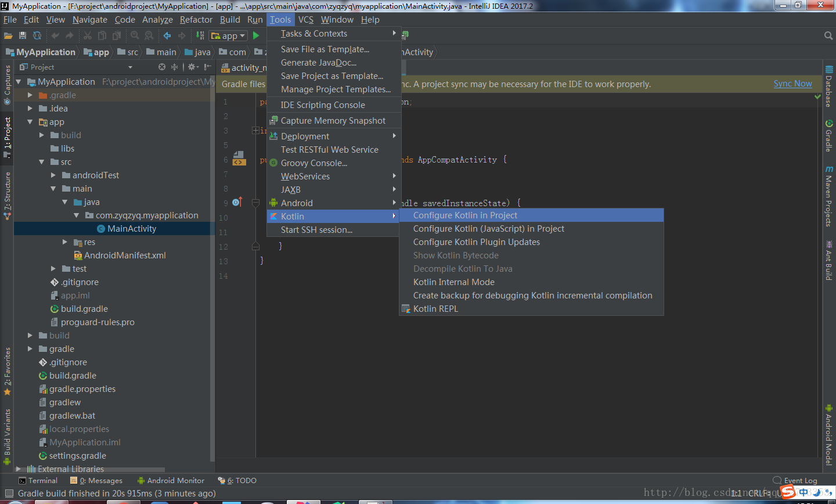This screenshot has height=504, width=836.
Task: Toggle the 1: Project side panel
Action: coord(7,136)
